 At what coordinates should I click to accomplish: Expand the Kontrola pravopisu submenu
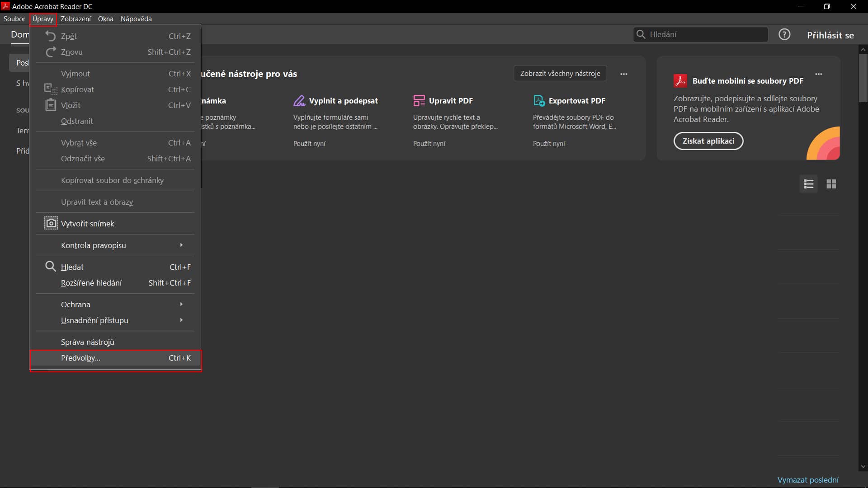115,245
